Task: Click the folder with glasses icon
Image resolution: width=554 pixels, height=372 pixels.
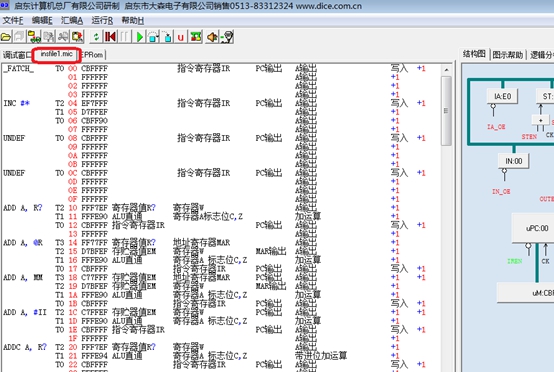Action: point(34,37)
